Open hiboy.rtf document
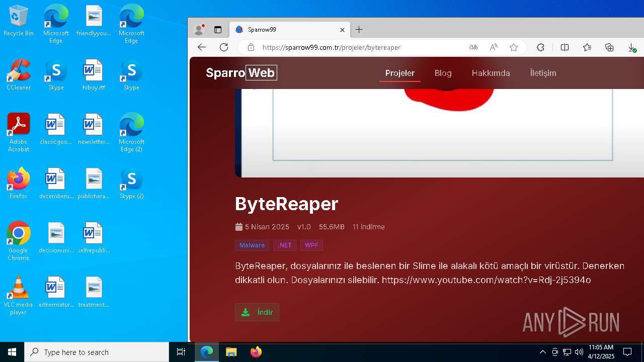This screenshot has width=644, height=362. pos(94,75)
